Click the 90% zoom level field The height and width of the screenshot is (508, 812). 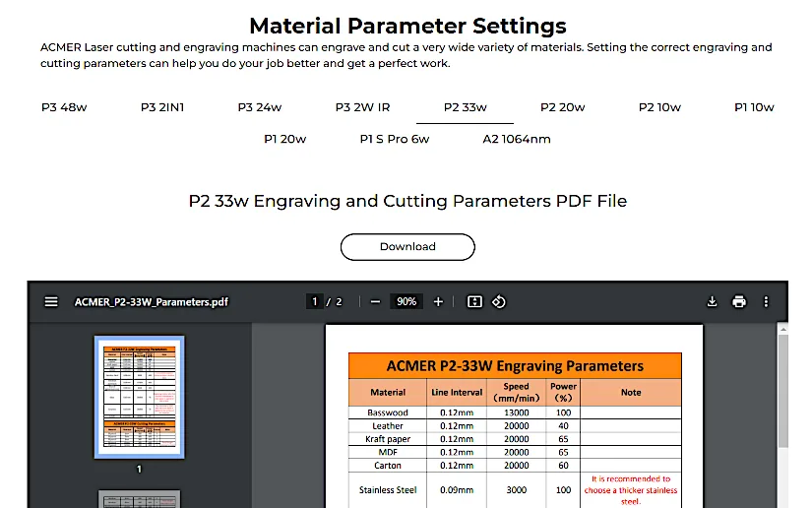(x=406, y=301)
